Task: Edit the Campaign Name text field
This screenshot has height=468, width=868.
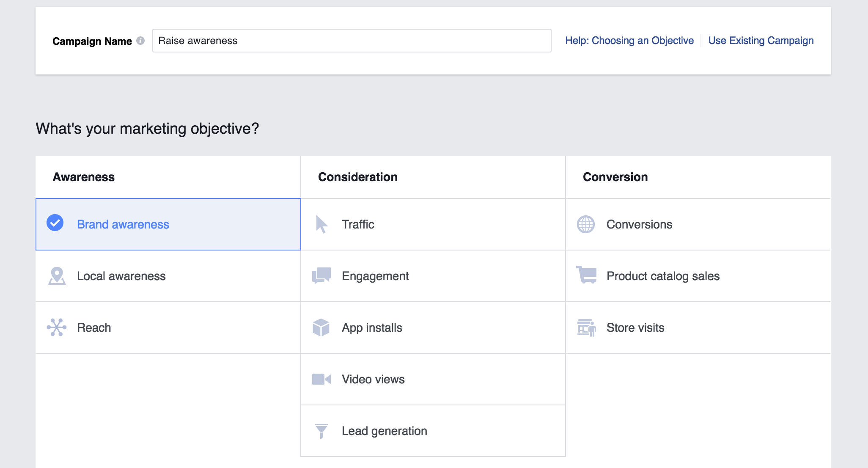Action: (352, 41)
